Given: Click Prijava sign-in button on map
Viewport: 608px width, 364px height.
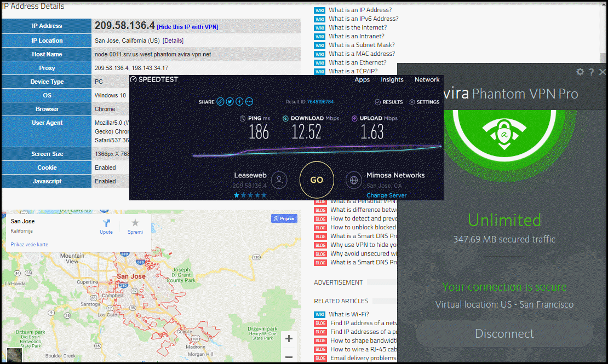Looking at the screenshot, I should point(284,218).
